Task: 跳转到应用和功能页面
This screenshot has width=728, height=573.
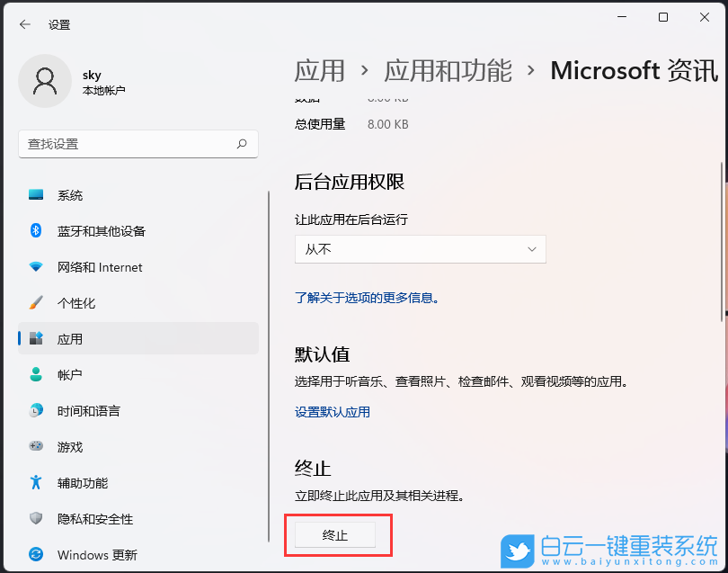Action: point(447,71)
